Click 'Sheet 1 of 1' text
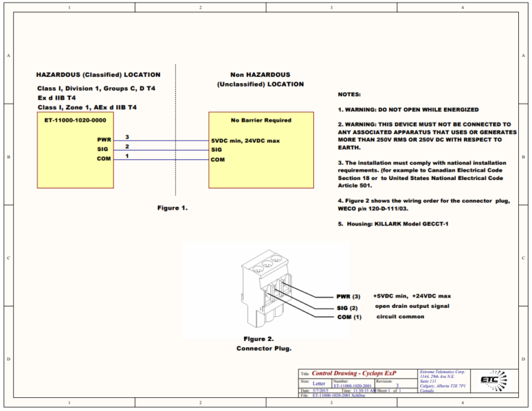 (389, 391)
